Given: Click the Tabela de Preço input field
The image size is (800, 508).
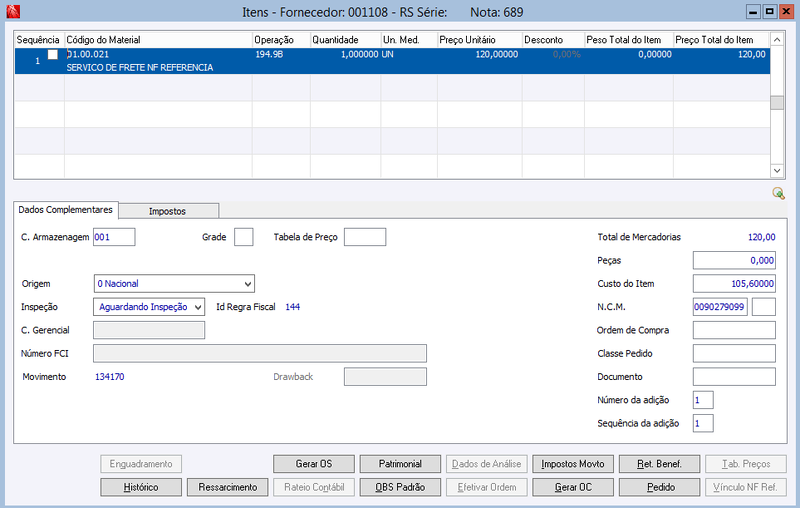Looking at the screenshot, I should point(365,237).
